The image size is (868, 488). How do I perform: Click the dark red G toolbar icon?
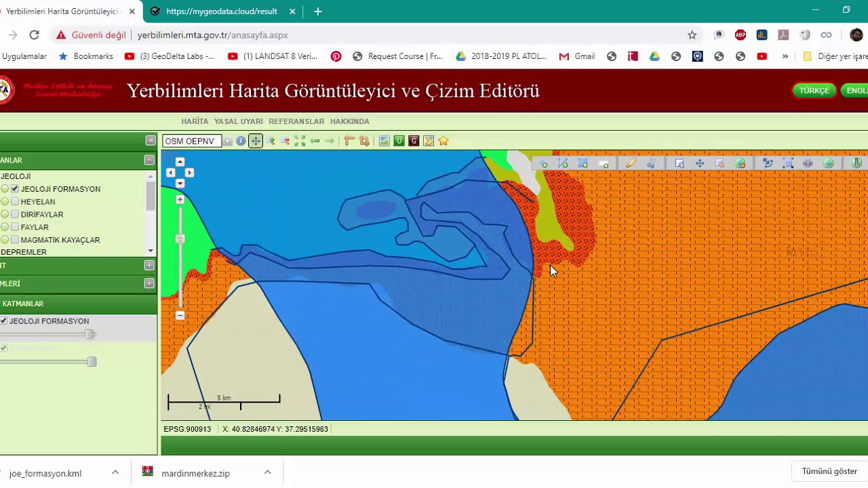tap(414, 141)
